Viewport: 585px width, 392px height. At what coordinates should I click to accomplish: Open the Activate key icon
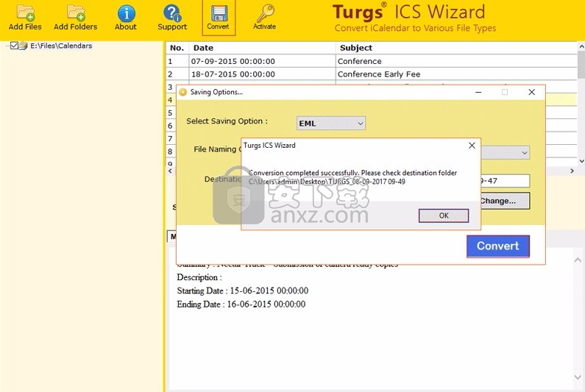tap(264, 18)
